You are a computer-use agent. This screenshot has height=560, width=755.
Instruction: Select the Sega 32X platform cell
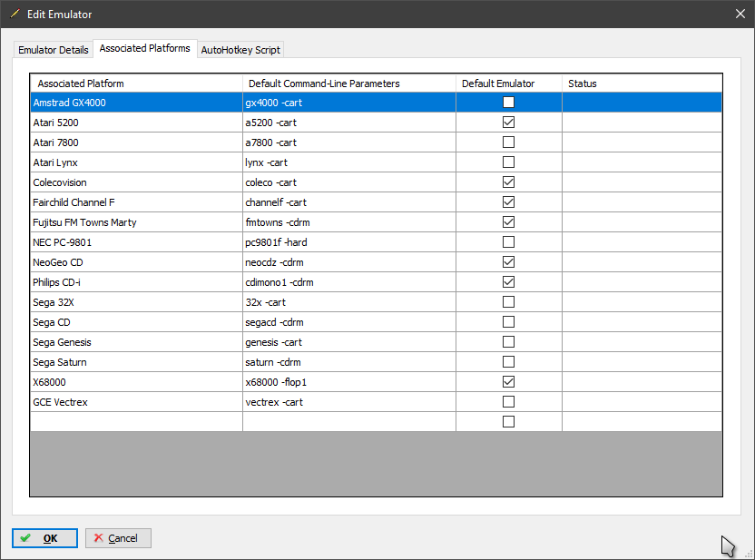pos(136,302)
